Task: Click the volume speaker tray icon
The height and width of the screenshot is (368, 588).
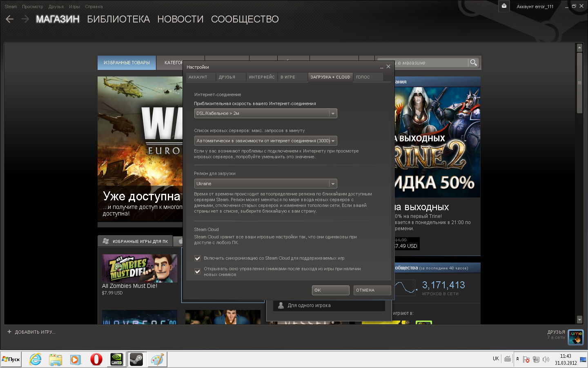Action: point(546,359)
